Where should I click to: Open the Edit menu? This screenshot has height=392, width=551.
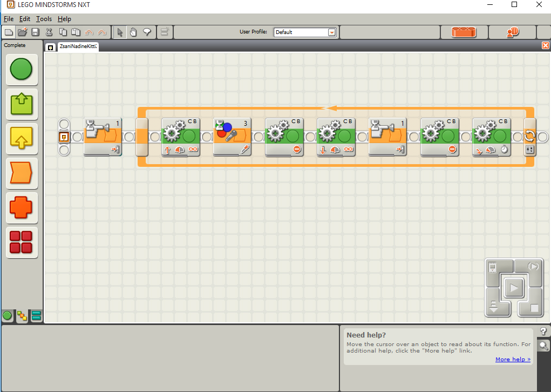click(x=25, y=19)
